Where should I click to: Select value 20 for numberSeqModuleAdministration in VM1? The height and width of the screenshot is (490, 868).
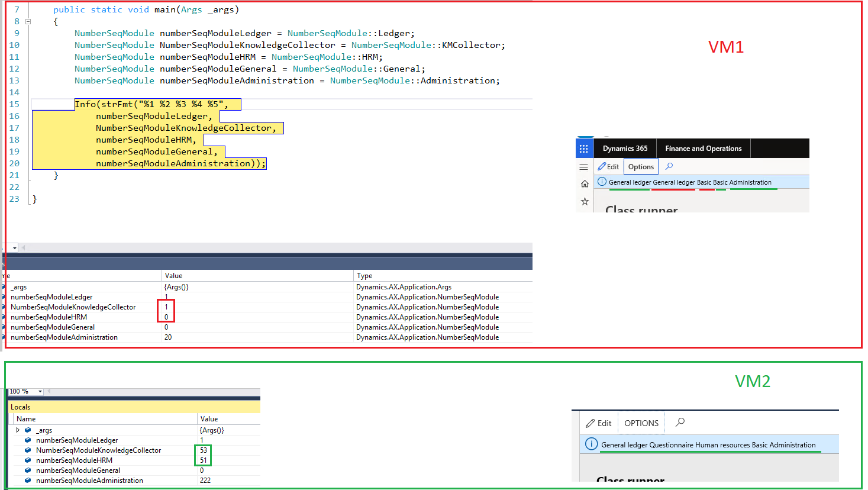point(168,337)
